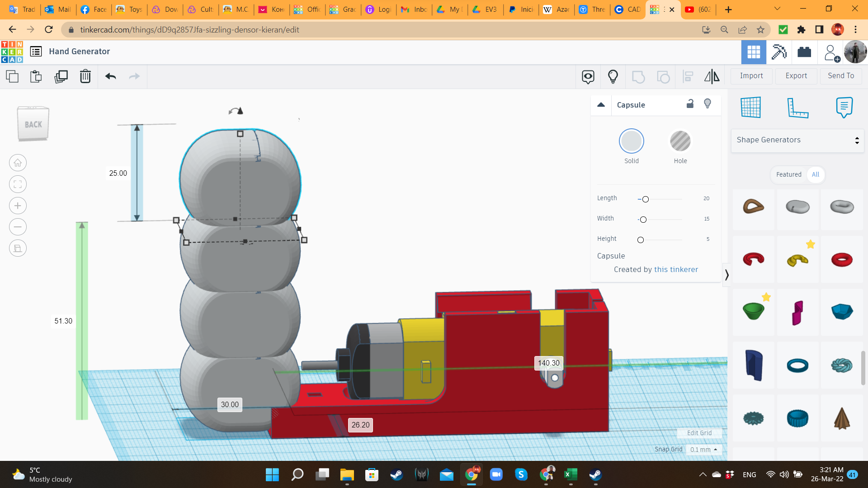Delete the selected shape with the trash icon
This screenshot has width=868, height=488.
point(85,76)
